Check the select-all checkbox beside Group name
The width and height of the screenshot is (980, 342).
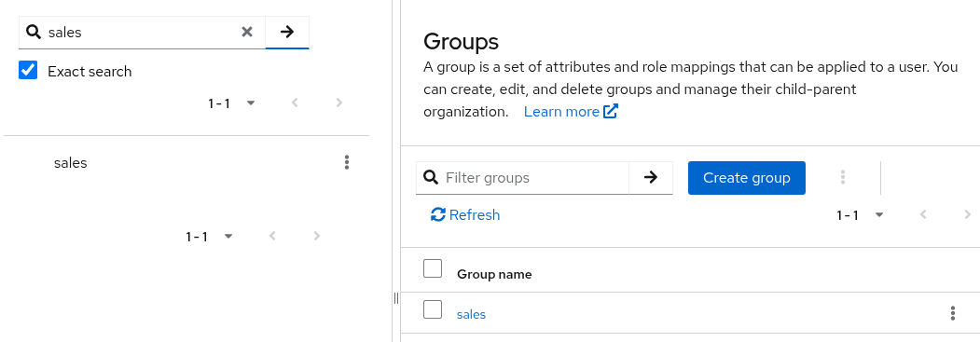pyautogui.click(x=433, y=268)
